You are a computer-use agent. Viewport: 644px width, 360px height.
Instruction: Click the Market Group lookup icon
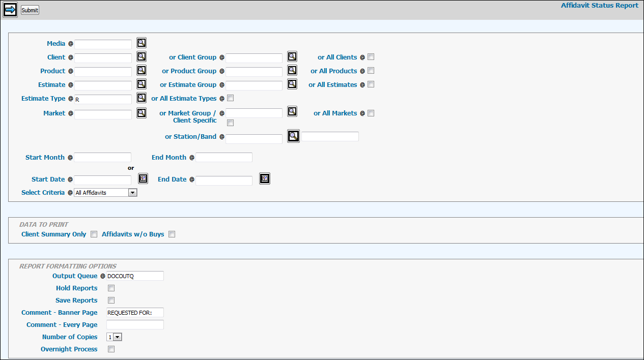(x=292, y=111)
